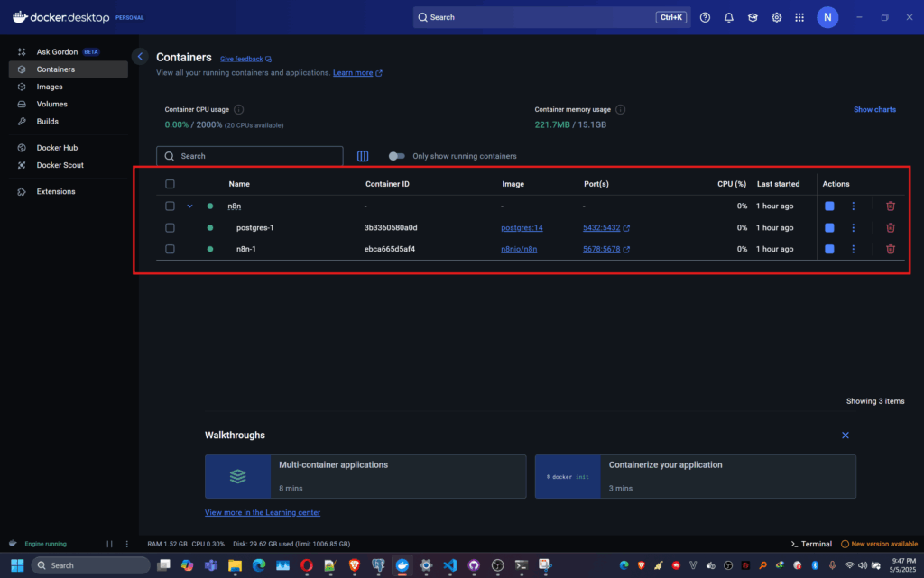Screen dimensions: 924x578
Task: Open the n8n-1 container
Action: [x=246, y=249]
